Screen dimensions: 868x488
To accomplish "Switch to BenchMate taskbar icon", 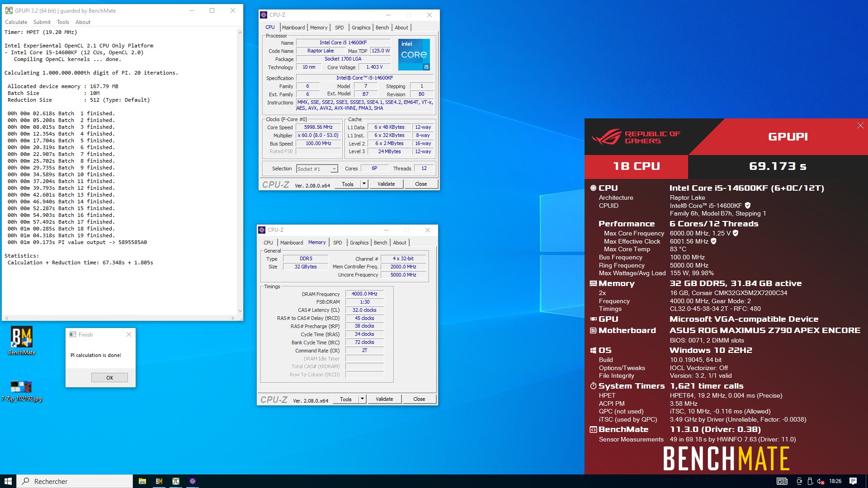I will [159, 481].
